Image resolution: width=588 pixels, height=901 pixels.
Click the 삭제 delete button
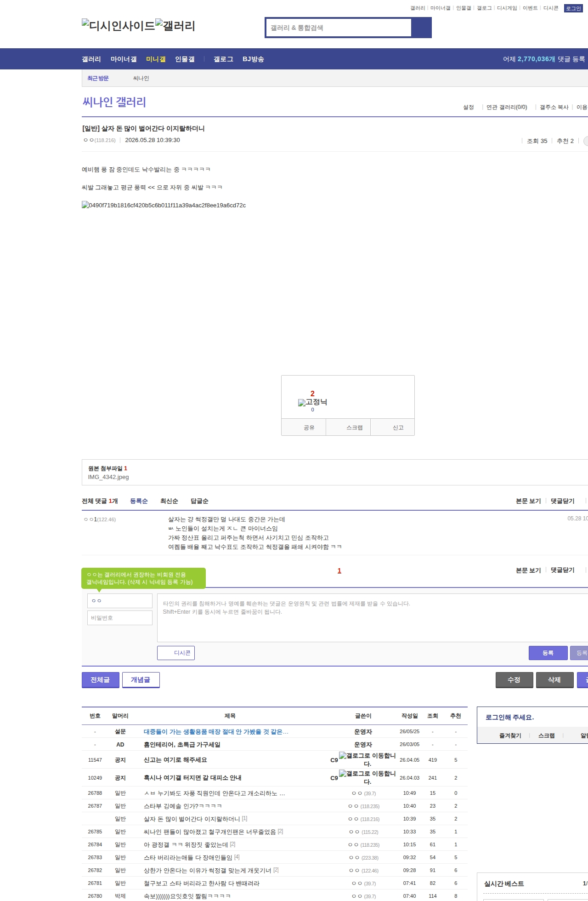[555, 680]
